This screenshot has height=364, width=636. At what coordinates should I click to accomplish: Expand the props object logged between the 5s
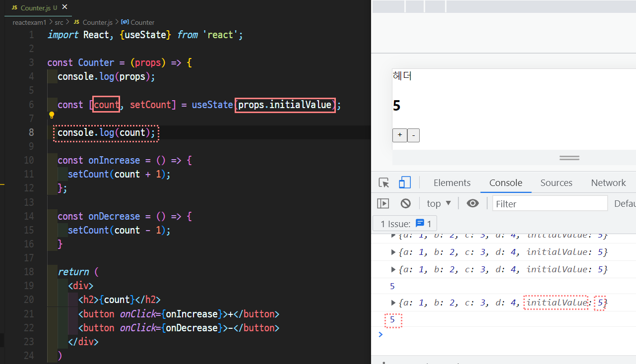pos(394,303)
